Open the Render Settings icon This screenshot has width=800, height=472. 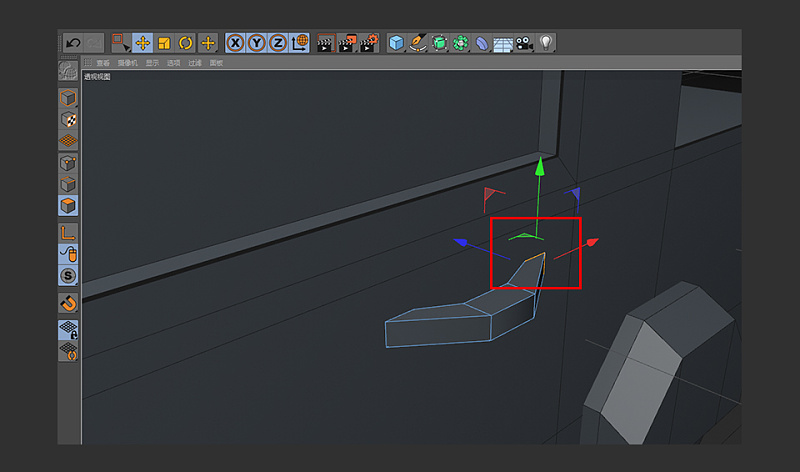(369, 43)
